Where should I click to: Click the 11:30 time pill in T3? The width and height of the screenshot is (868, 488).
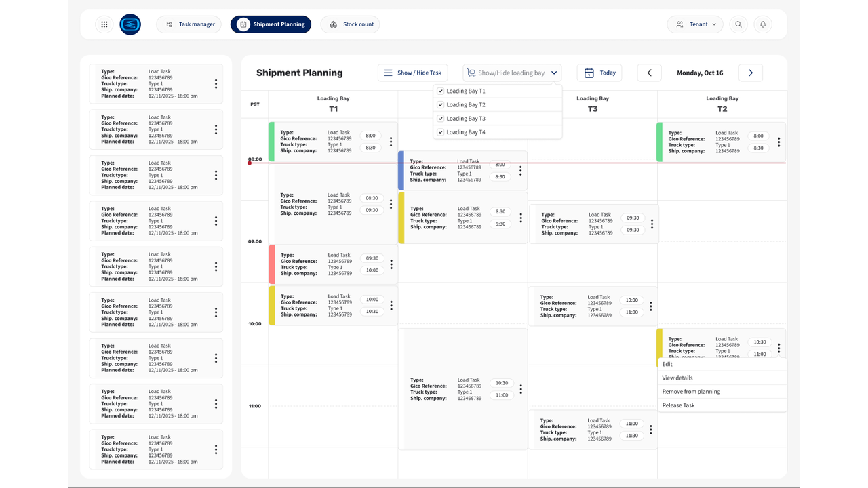(631, 436)
